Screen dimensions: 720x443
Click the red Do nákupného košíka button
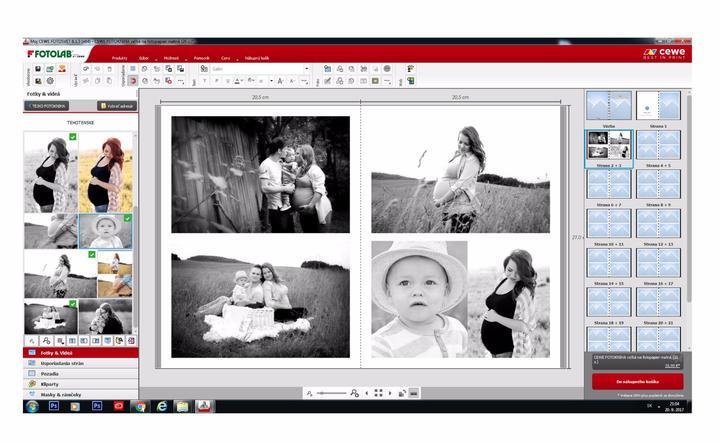636,381
